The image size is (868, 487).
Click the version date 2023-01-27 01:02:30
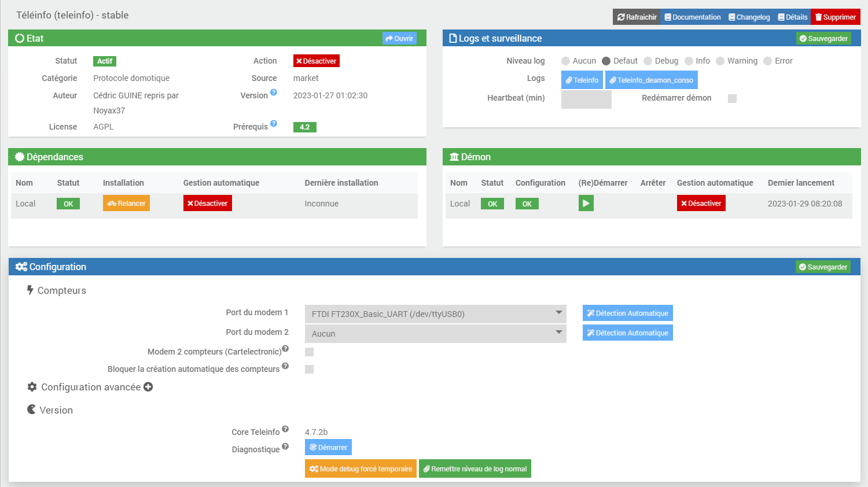click(x=330, y=95)
